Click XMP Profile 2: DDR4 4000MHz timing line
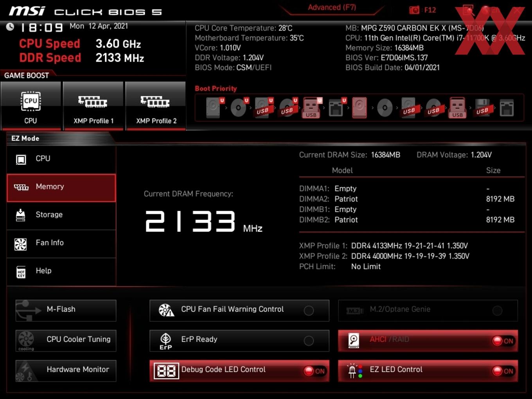532x399 pixels. (x=384, y=256)
